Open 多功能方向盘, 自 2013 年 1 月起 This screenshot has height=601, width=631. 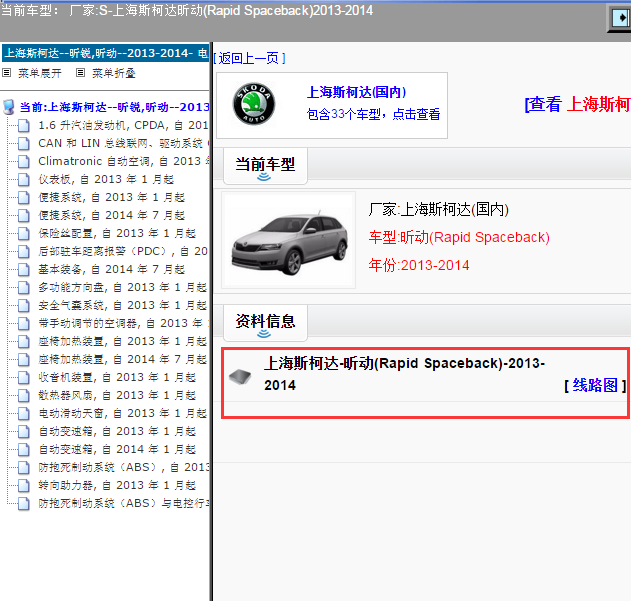pyautogui.click(x=122, y=287)
